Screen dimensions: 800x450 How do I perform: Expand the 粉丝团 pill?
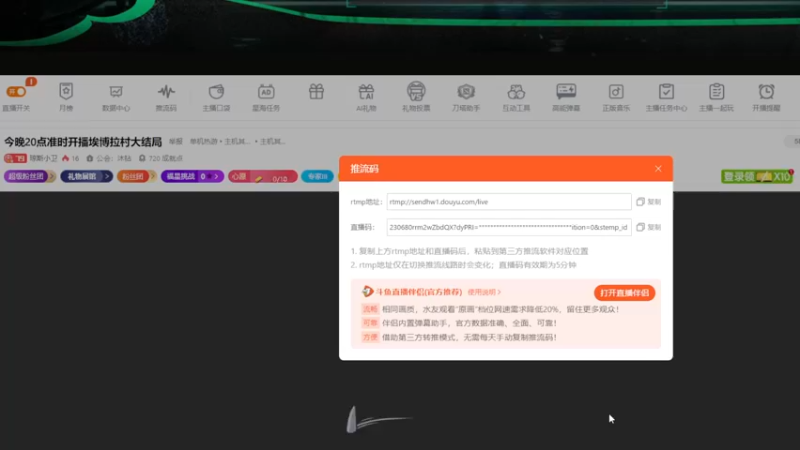click(137, 176)
